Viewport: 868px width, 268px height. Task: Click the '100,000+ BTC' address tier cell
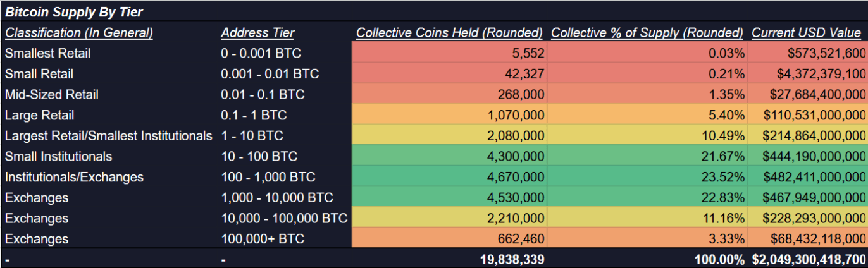point(263,240)
